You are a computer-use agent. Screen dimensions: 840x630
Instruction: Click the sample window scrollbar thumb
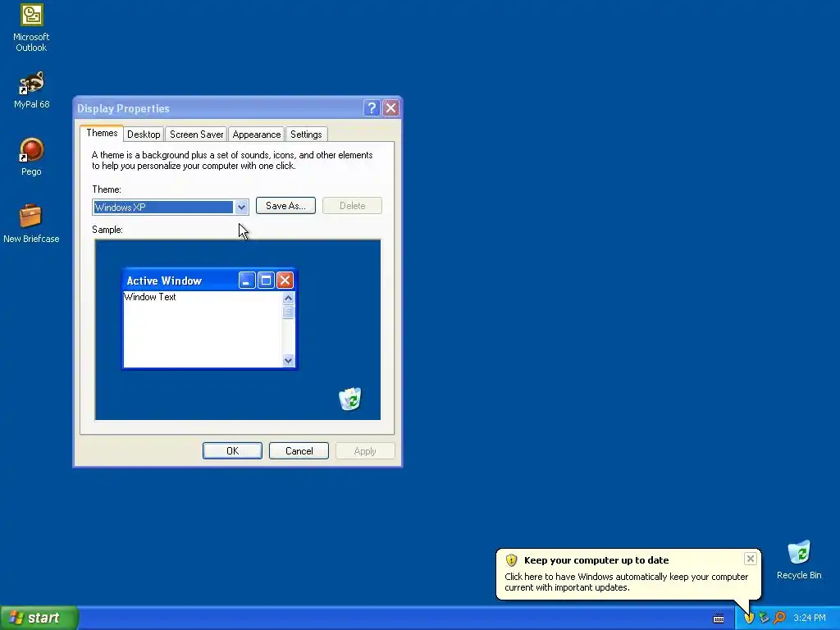[x=288, y=312]
